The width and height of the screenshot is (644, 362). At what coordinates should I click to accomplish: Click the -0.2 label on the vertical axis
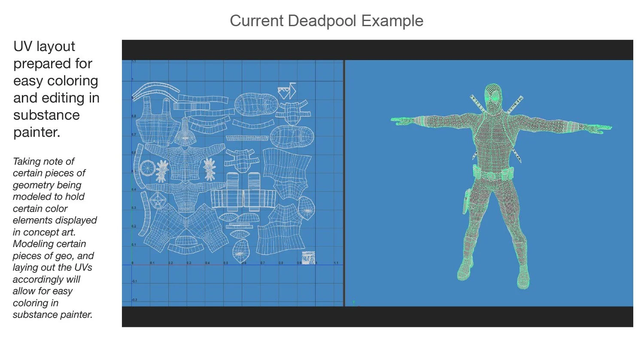coord(134,299)
